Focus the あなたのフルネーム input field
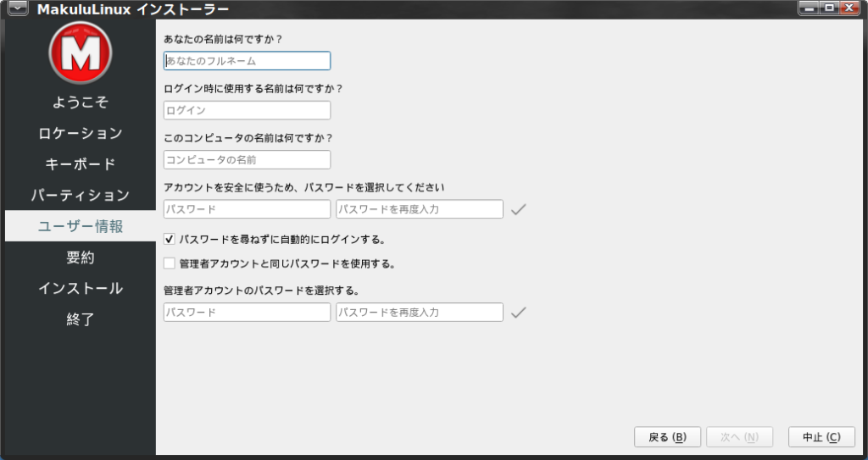Viewport: 868px width, 460px height. point(247,61)
